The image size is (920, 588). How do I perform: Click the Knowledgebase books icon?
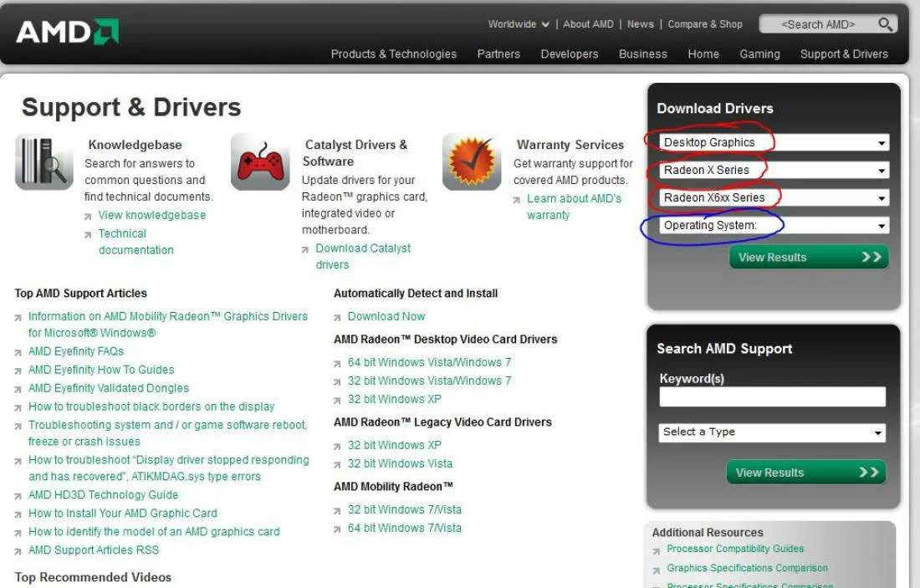44,162
